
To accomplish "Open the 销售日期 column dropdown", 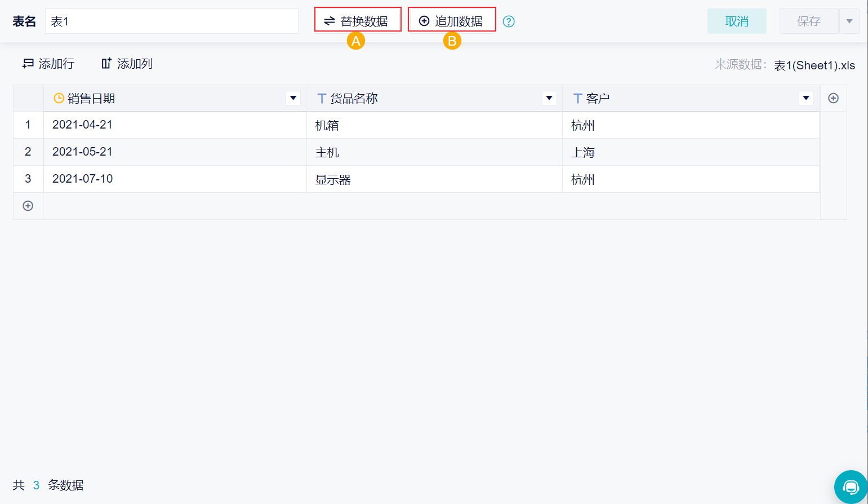I will coord(293,98).
